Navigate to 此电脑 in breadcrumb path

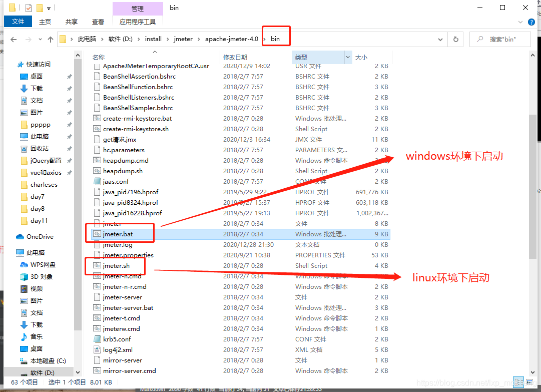(x=87, y=39)
